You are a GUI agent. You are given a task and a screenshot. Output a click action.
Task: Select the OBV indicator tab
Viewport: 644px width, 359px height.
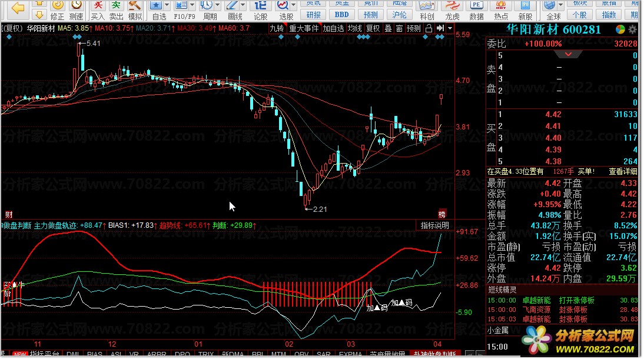(x=301, y=354)
